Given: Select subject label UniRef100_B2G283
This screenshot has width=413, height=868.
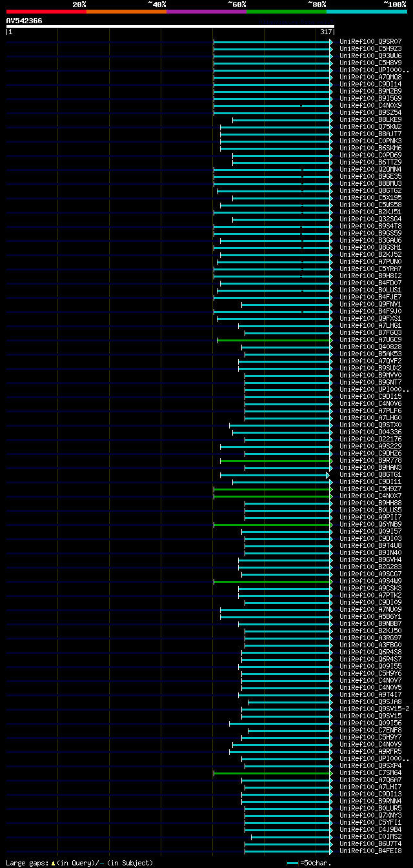Looking at the screenshot, I should 370,567.
